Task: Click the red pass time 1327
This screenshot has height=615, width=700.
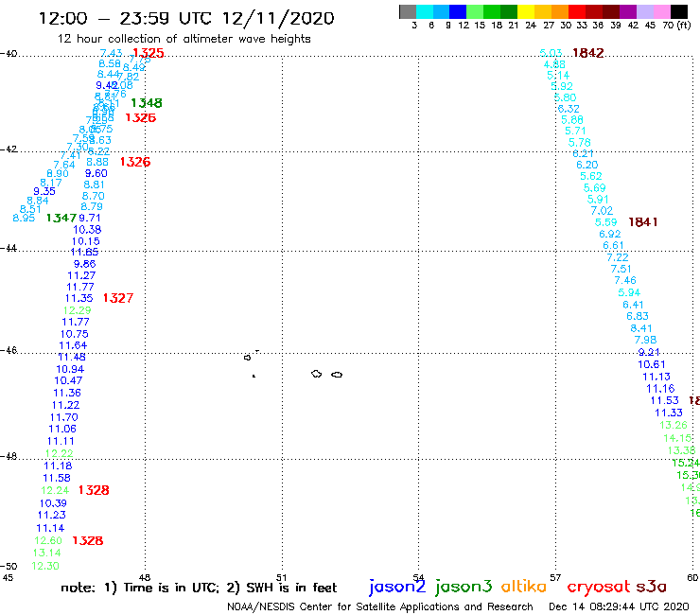Action: pyautogui.click(x=118, y=298)
